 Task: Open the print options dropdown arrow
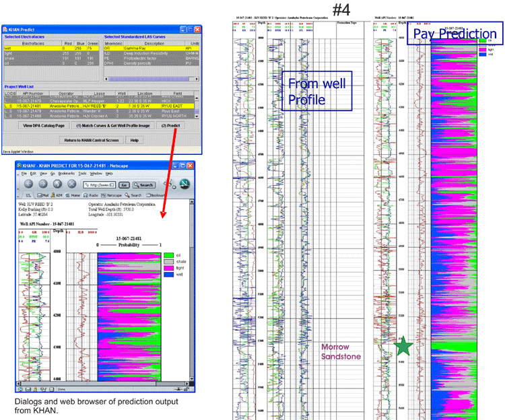pos(174,186)
